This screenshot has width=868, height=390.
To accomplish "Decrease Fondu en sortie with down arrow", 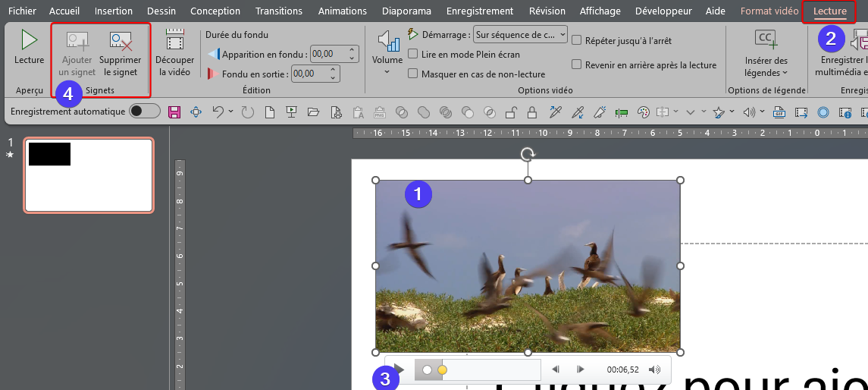I will (334, 77).
